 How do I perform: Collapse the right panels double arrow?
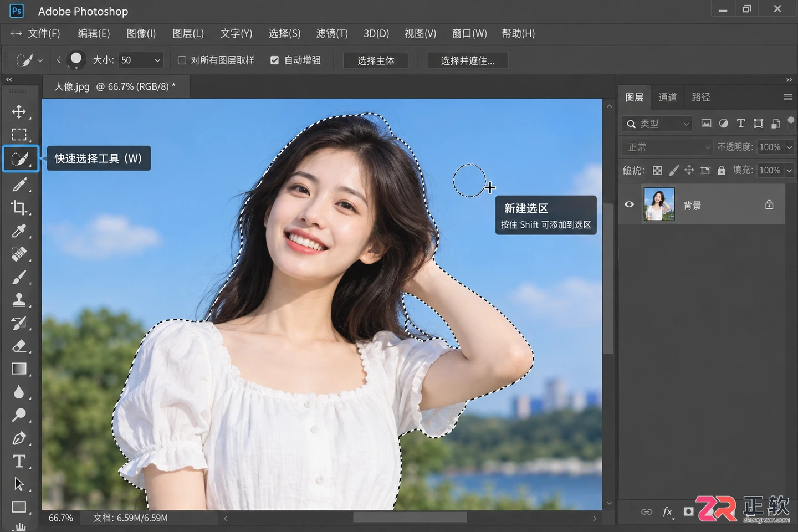click(789, 80)
